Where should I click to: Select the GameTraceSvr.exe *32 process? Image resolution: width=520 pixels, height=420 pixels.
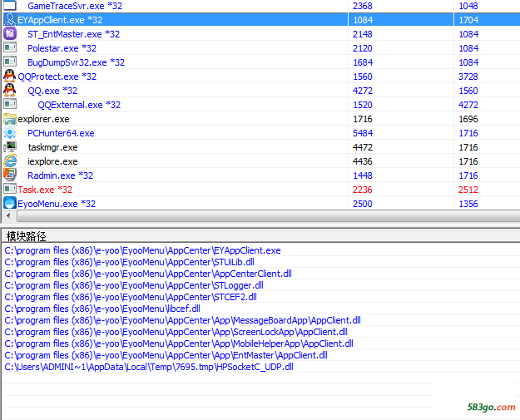(x=75, y=6)
